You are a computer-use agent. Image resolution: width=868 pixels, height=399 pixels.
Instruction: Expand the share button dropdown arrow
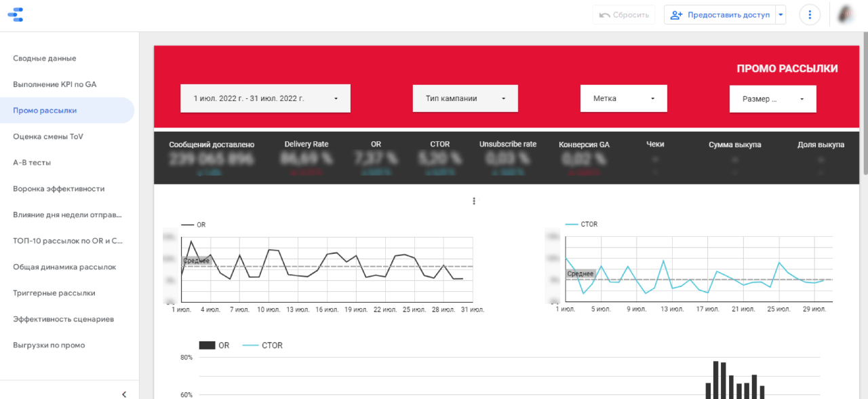(781, 15)
